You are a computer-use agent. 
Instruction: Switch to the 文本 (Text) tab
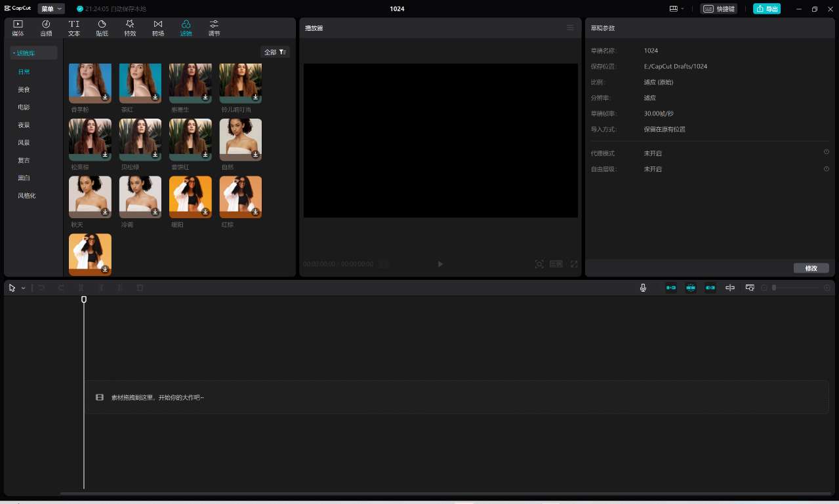pyautogui.click(x=74, y=28)
